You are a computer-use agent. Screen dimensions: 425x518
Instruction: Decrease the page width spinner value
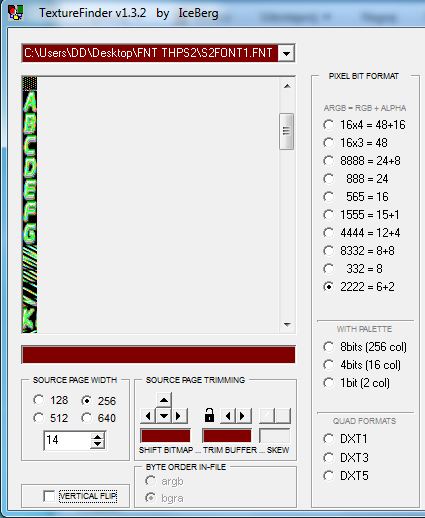pyautogui.click(x=97, y=444)
